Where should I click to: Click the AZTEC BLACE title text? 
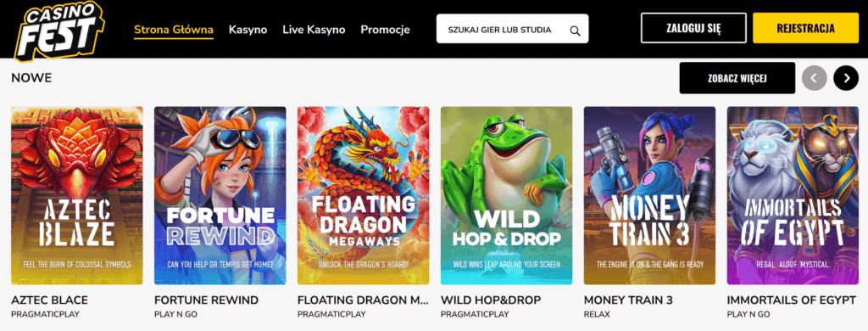coord(49,300)
